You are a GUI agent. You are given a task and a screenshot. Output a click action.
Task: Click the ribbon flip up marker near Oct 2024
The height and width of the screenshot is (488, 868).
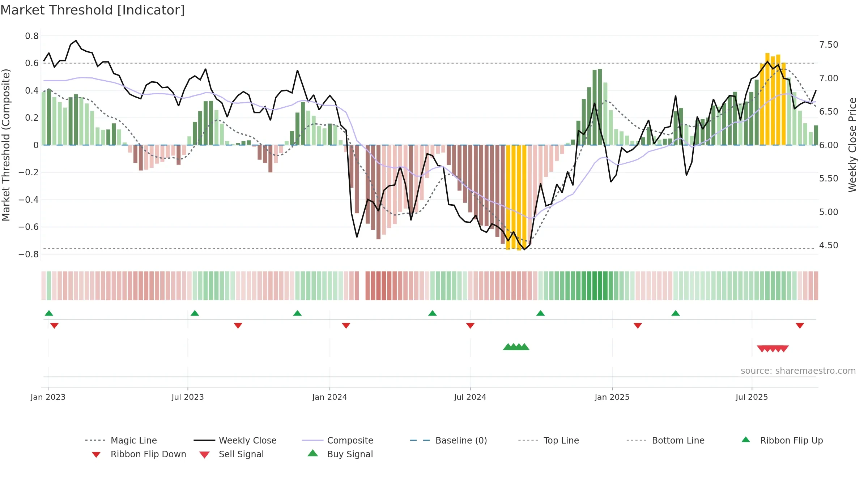click(x=540, y=313)
